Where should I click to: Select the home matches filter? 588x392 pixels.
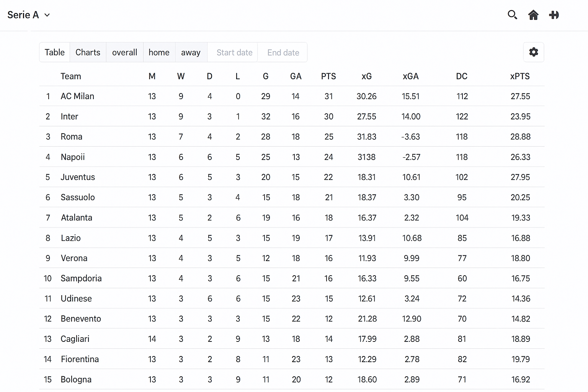click(159, 52)
